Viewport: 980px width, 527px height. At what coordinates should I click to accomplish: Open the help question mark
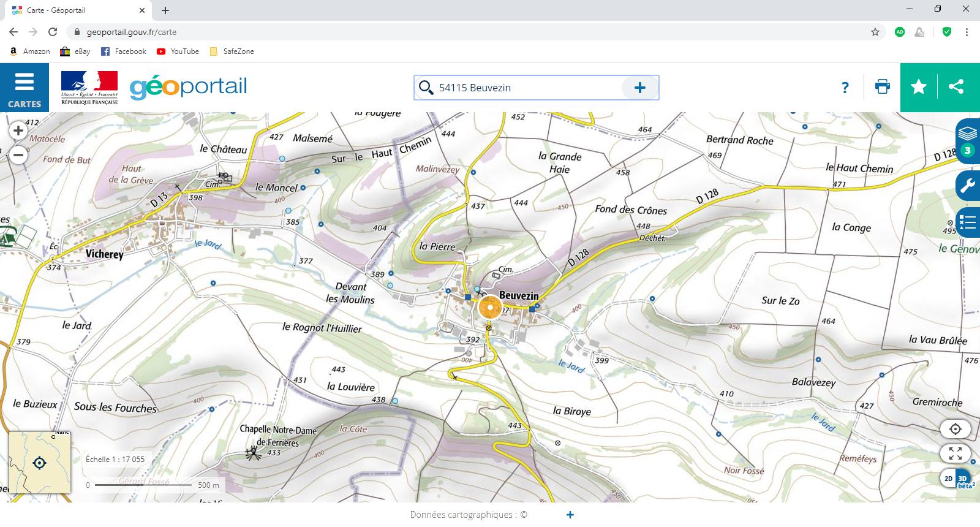pos(845,88)
